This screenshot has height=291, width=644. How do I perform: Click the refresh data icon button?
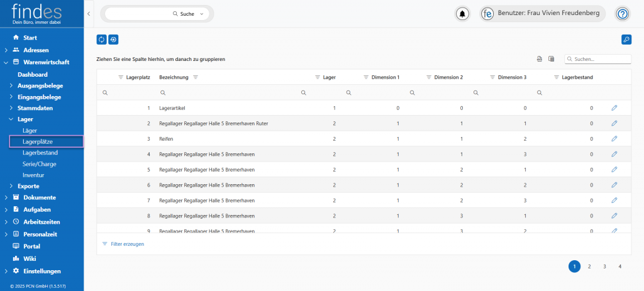(x=101, y=40)
